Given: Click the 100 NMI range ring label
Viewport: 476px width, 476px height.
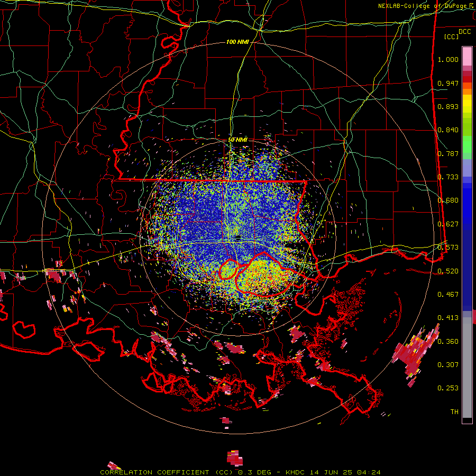Looking at the screenshot, I should click(237, 42).
